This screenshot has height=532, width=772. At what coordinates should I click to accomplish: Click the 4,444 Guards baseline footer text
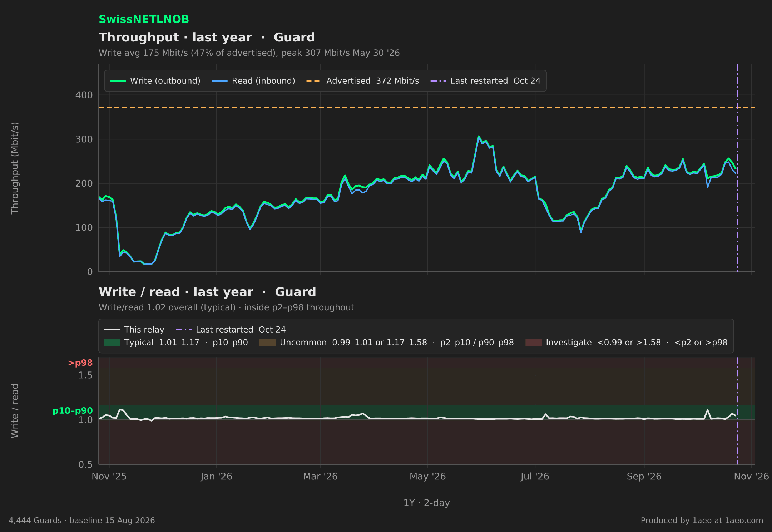click(82, 521)
